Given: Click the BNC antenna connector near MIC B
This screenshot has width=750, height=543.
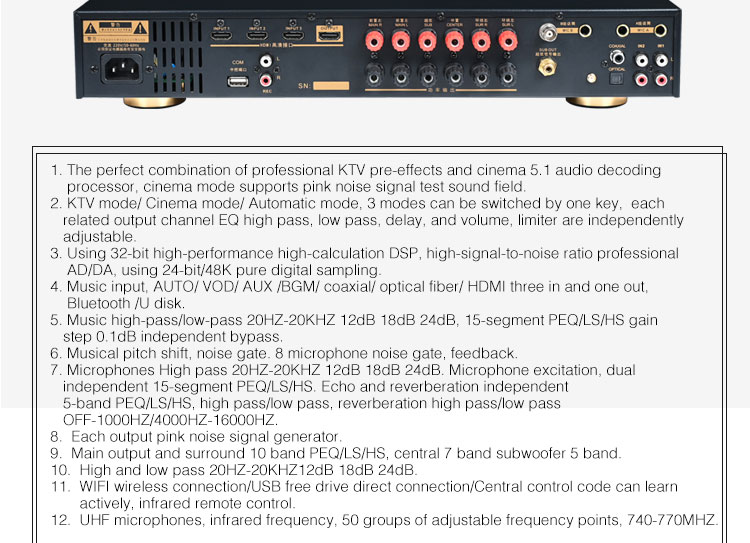Looking at the screenshot, I should [x=548, y=33].
